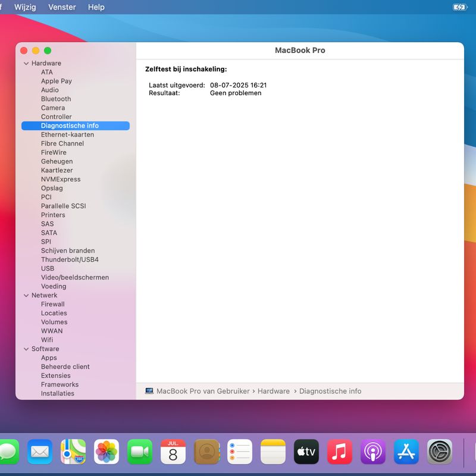Launch FaceTime from the Dock
Viewport: 476px width, 476px height.
pyautogui.click(x=140, y=452)
